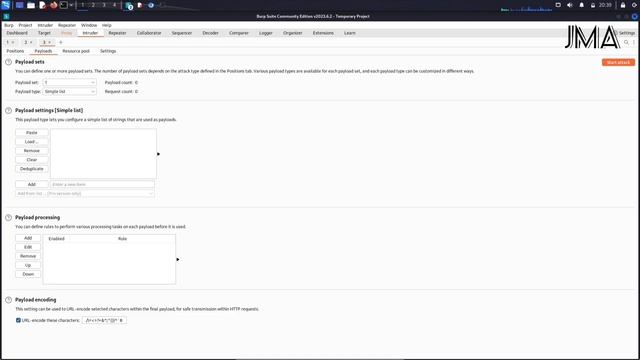The width and height of the screenshot is (640, 360).
Task: Click the Clear button for payload list
Action: pos(32,160)
